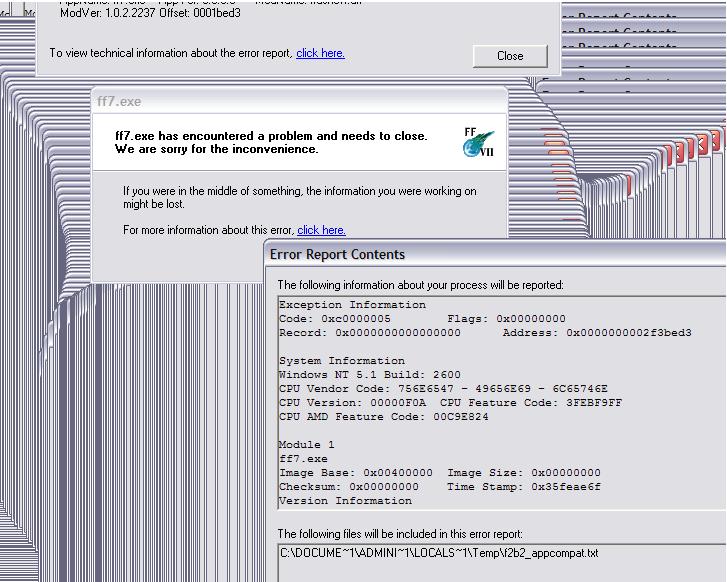Select 'Address: 0x0000000002f3bed3' text

tap(597, 333)
